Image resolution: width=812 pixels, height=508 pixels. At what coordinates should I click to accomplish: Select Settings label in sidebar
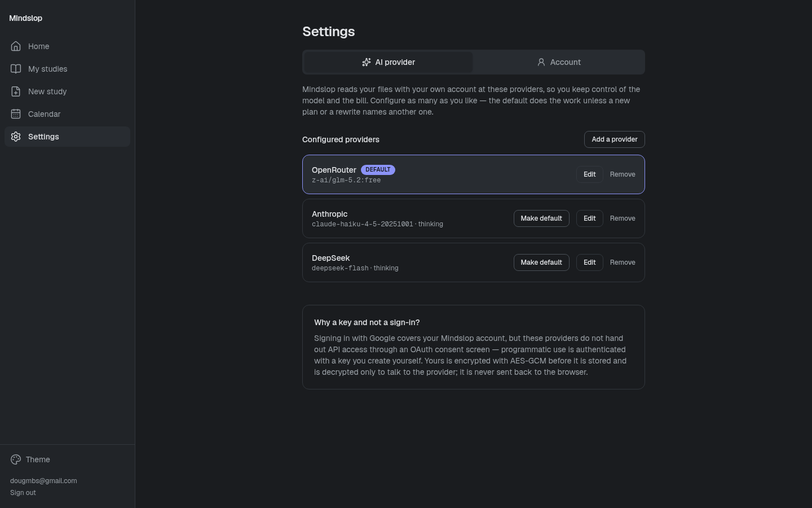[x=43, y=137]
